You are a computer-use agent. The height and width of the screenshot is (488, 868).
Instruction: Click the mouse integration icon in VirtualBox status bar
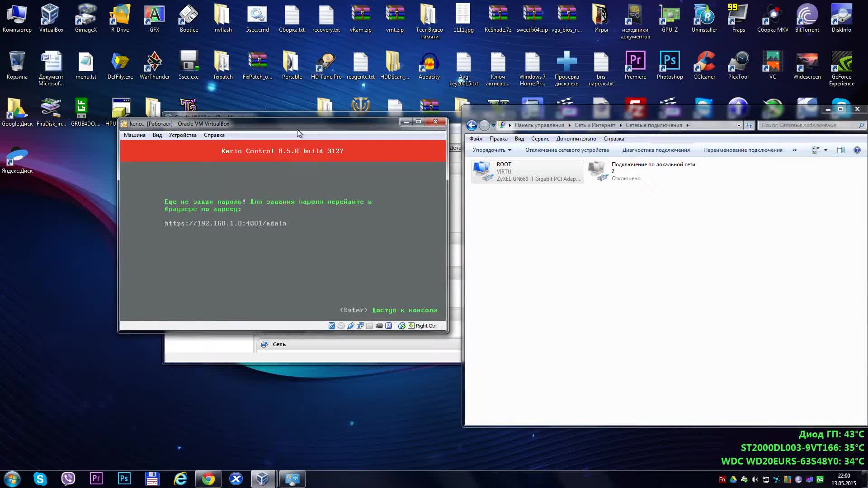point(401,326)
